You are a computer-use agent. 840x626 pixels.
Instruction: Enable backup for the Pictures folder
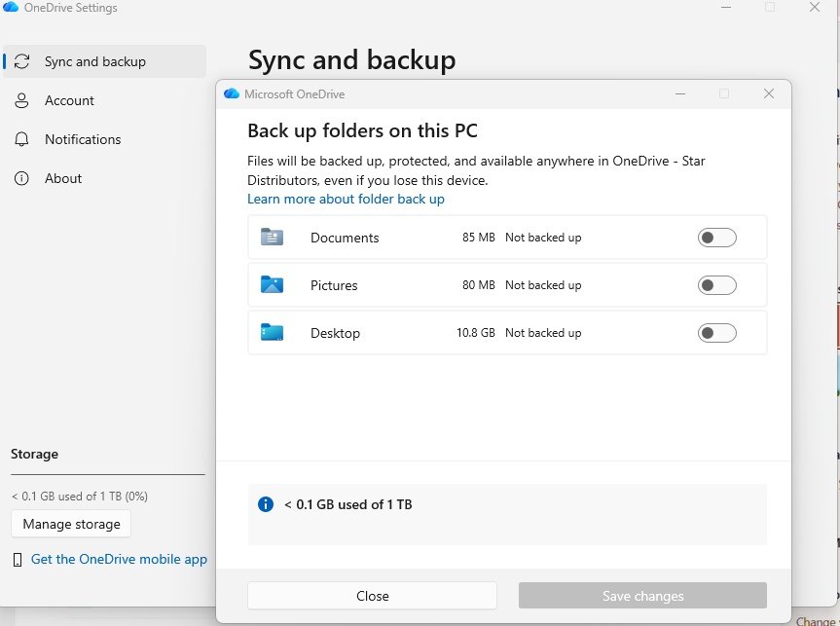(x=716, y=285)
